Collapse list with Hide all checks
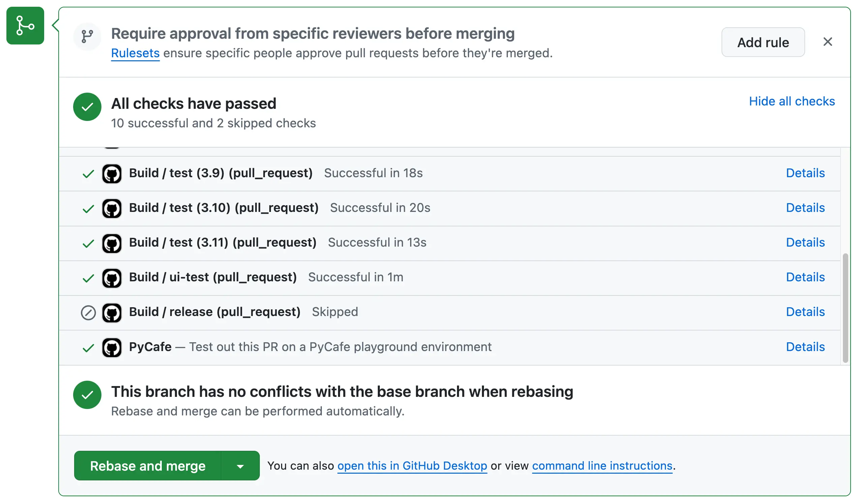Viewport: 856px width, 504px height. pyautogui.click(x=791, y=101)
